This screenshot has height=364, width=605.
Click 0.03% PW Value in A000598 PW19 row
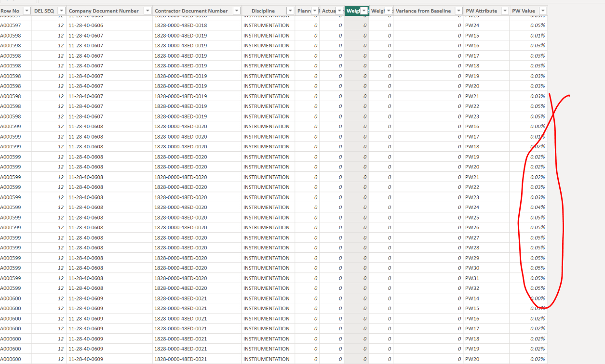pyautogui.click(x=528, y=76)
